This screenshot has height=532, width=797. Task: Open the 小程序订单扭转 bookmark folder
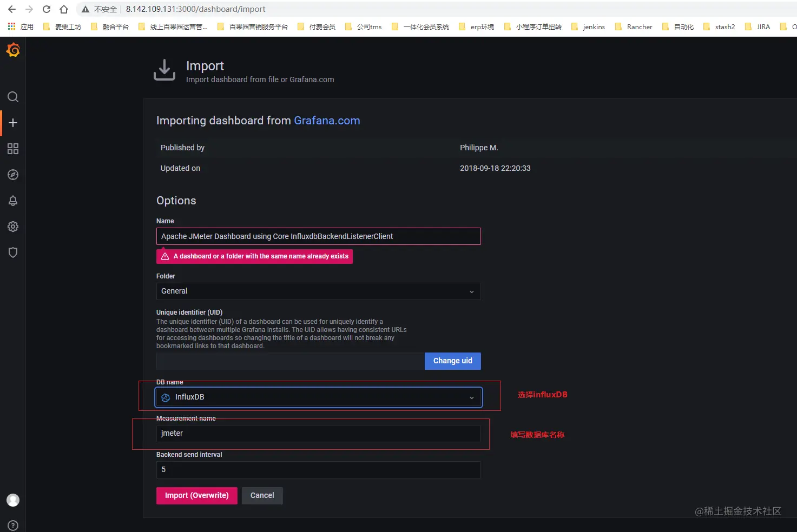(533, 26)
